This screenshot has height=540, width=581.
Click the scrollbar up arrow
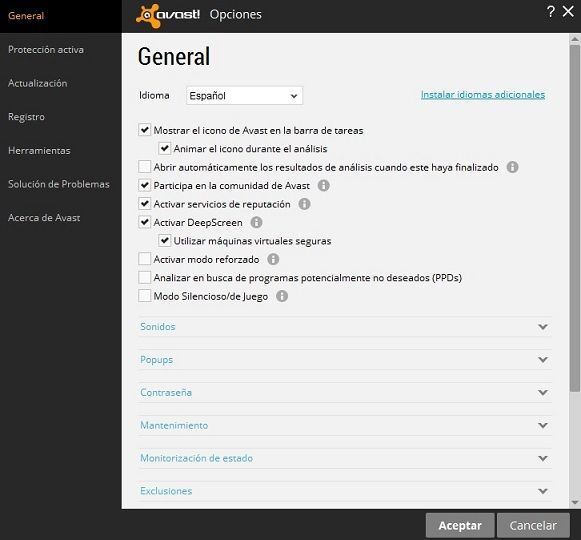tap(575, 39)
